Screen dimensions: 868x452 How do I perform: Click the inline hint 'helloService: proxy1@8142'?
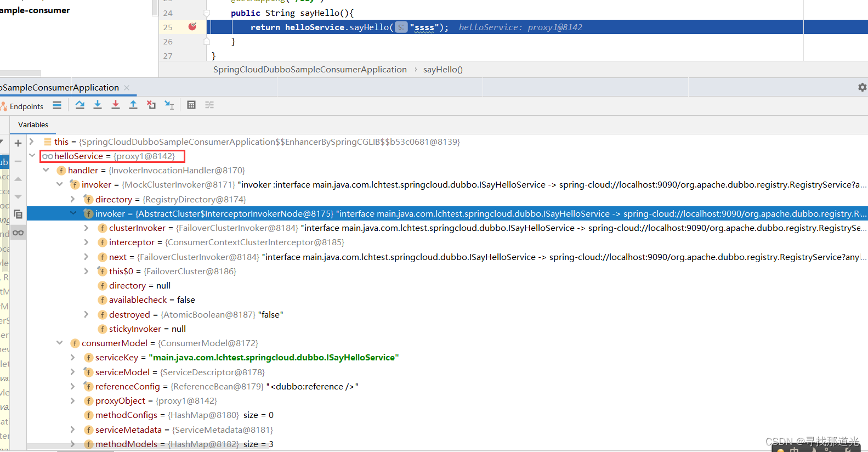tap(520, 27)
